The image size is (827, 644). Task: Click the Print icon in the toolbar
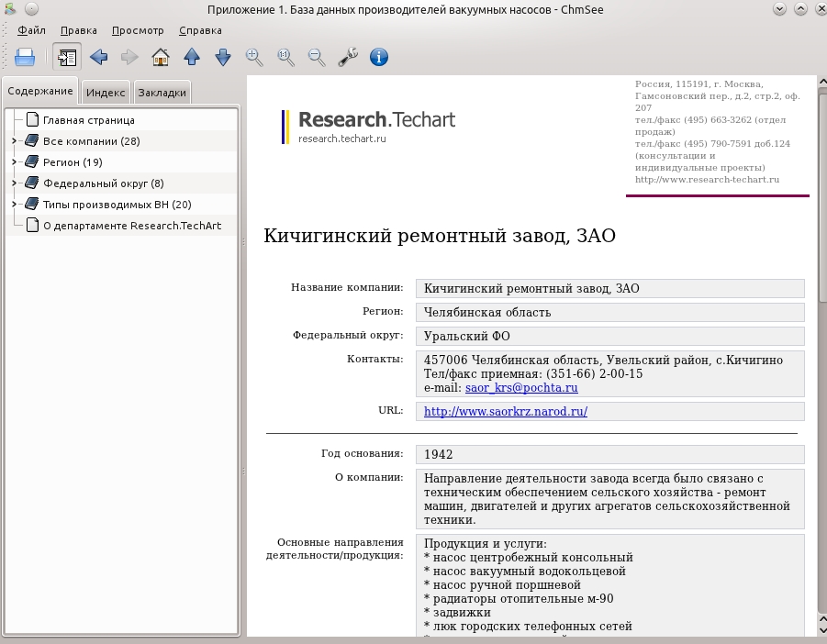coord(24,57)
